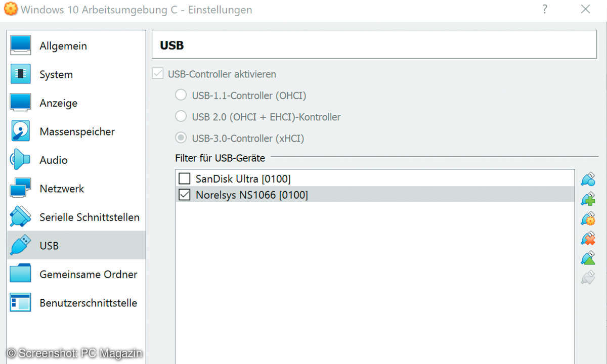Click the move USB filter up icon
The height and width of the screenshot is (364, 607).
[588, 258]
